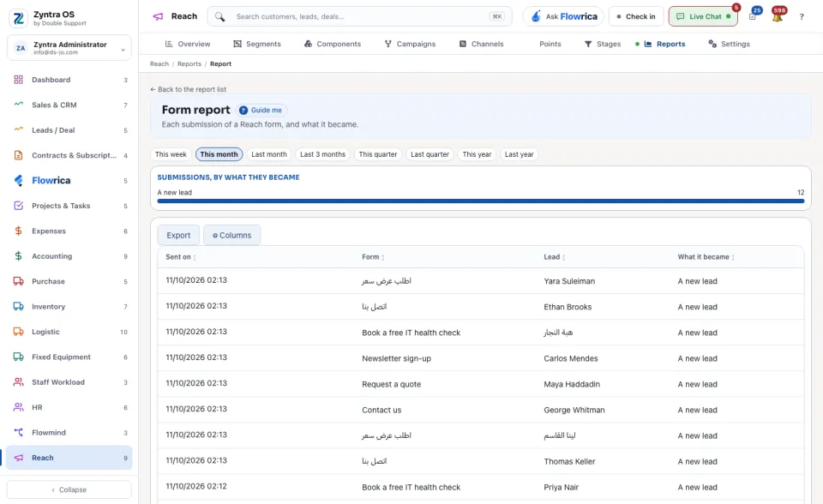823x504 pixels.
Task: Open the Inventory truck icon
Action: coord(18,306)
